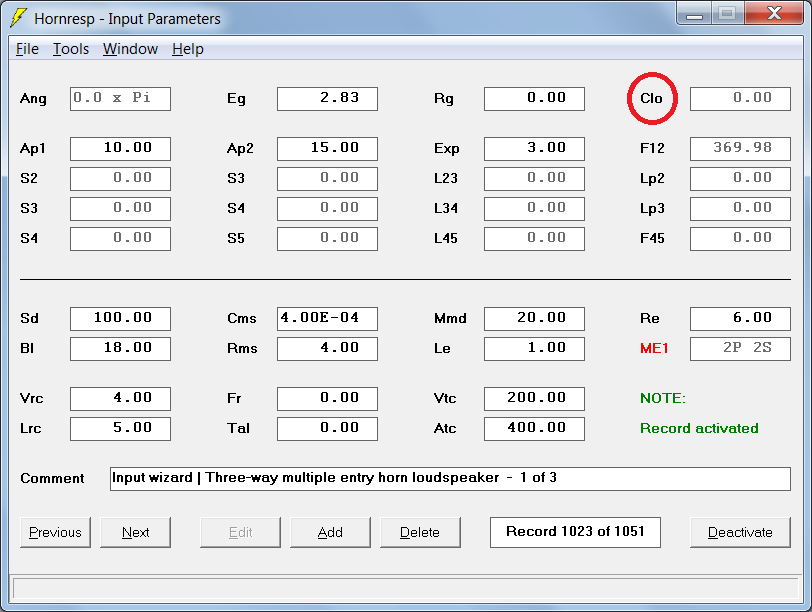Select the Ap1 field with 10.00
This screenshot has height=612, width=812.
click(120, 149)
